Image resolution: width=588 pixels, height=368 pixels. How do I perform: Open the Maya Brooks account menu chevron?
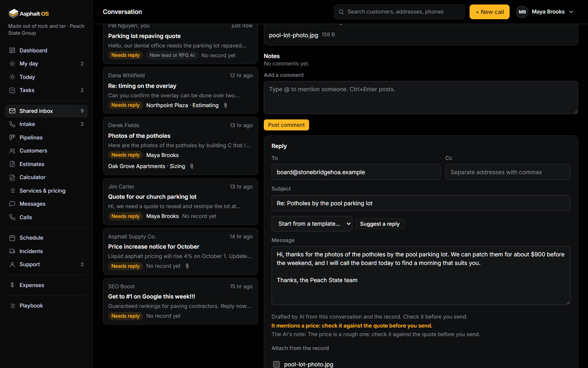click(x=571, y=12)
